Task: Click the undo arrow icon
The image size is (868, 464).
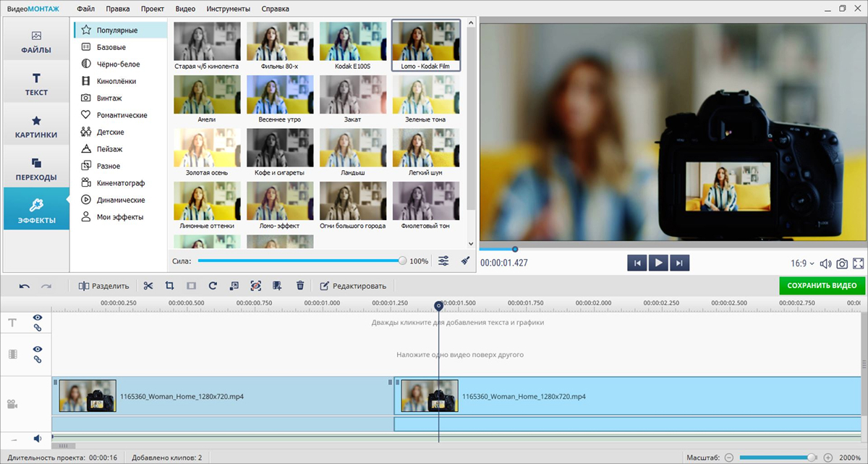Action: [25, 286]
